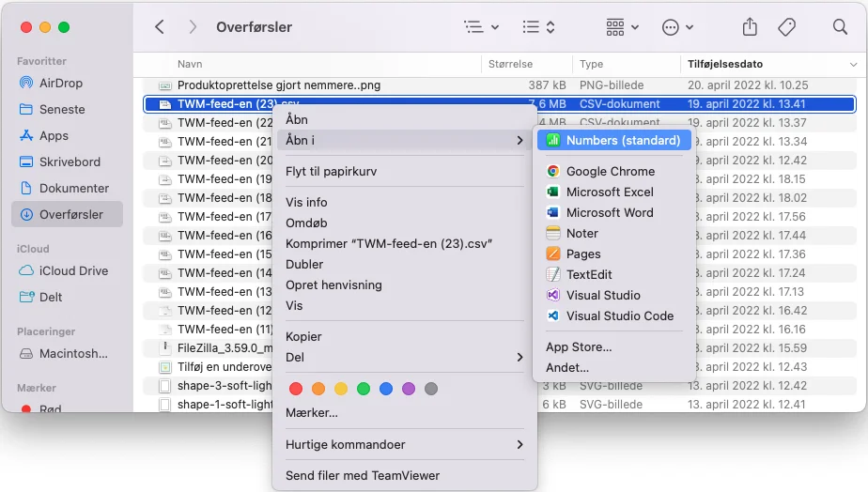Sort by the Type column header

[x=591, y=64]
